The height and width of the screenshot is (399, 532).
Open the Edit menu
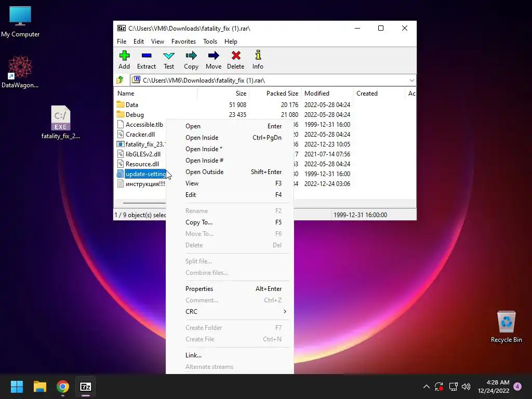point(138,42)
